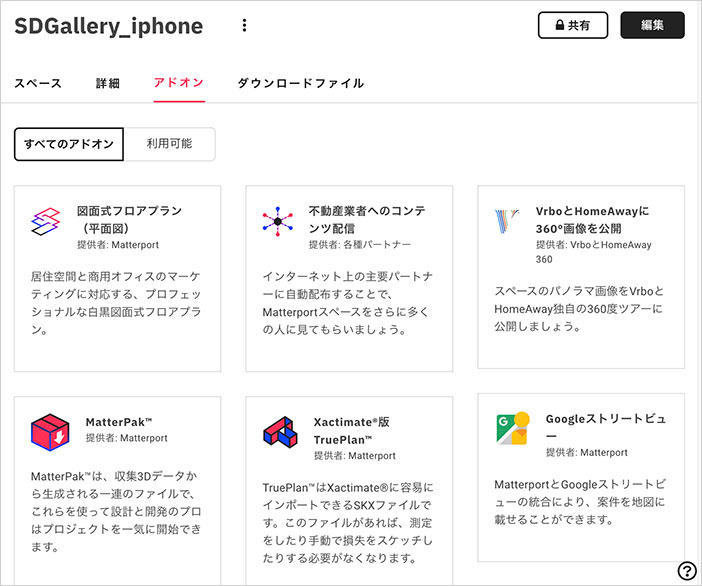
Task: Go to the ダウンロードファイル tab
Action: pyautogui.click(x=300, y=83)
